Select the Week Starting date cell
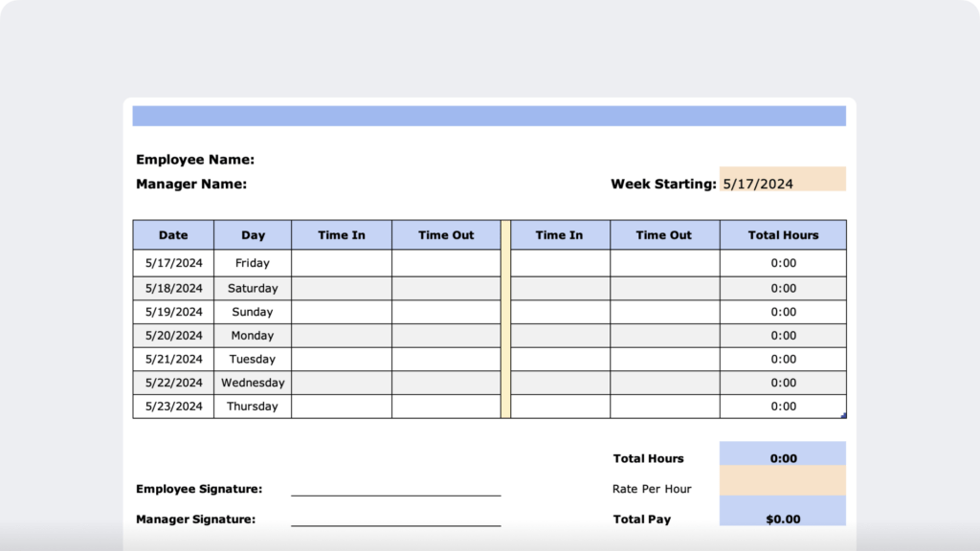The height and width of the screenshot is (551, 980). point(781,179)
